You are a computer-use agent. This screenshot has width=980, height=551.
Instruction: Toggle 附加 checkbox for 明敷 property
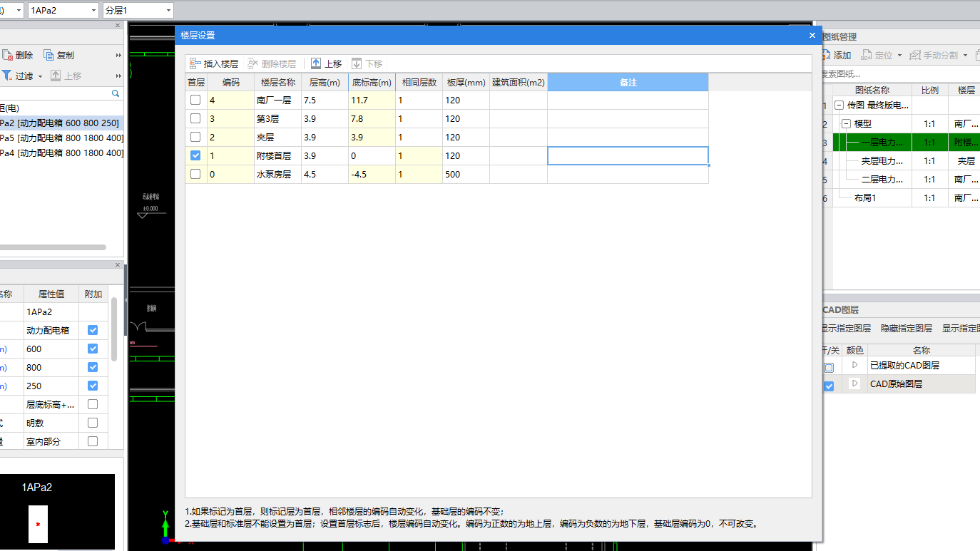pyautogui.click(x=93, y=423)
